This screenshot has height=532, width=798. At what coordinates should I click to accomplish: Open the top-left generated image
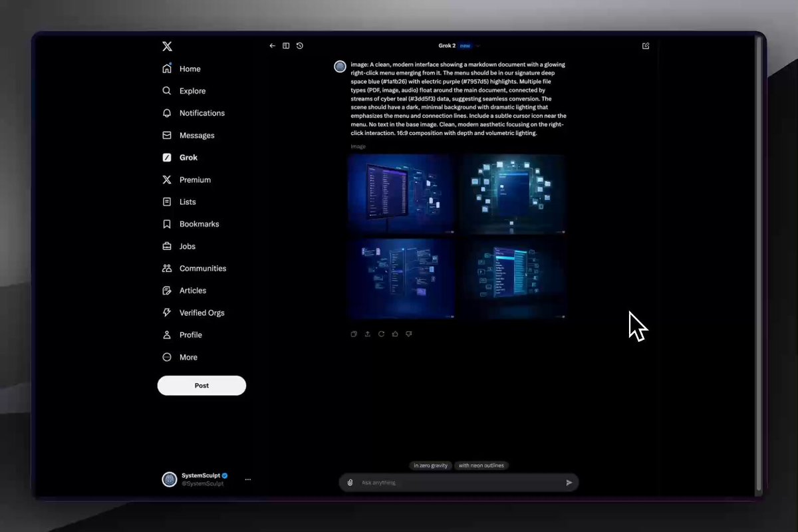point(401,194)
